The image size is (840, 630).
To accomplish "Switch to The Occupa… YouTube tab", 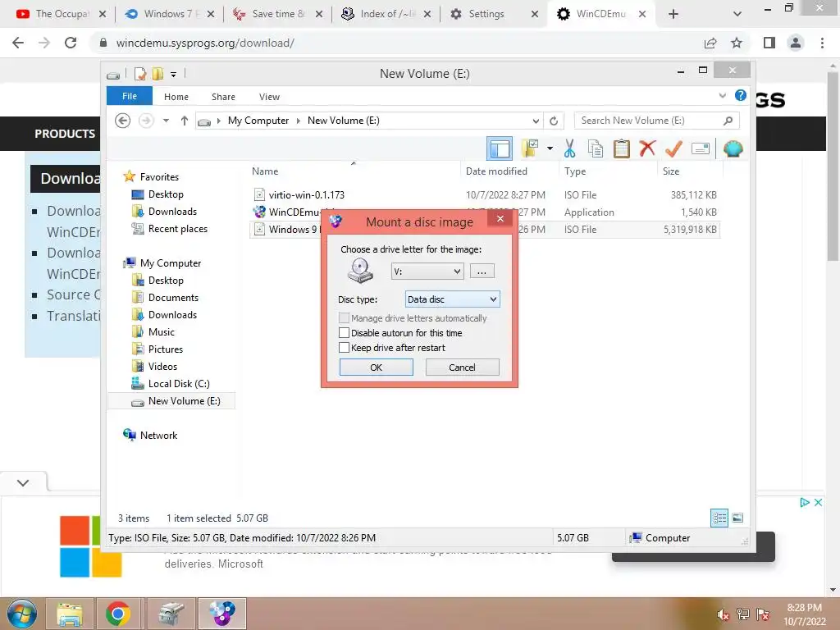I will [x=61, y=14].
